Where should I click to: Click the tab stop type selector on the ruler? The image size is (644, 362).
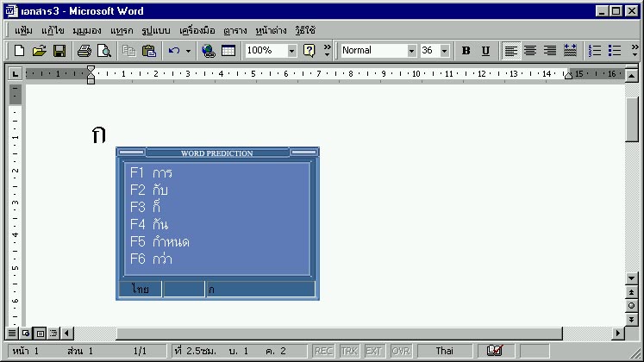pyautogui.click(x=16, y=74)
